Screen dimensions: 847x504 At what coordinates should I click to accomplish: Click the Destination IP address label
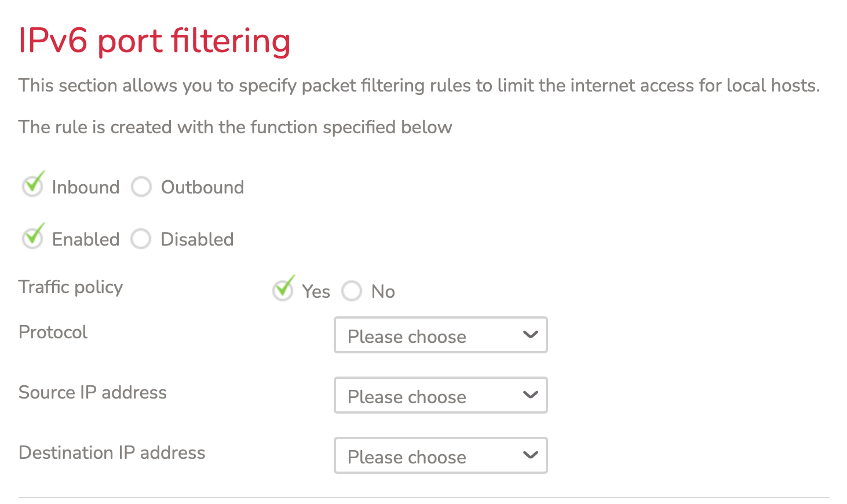(112, 452)
